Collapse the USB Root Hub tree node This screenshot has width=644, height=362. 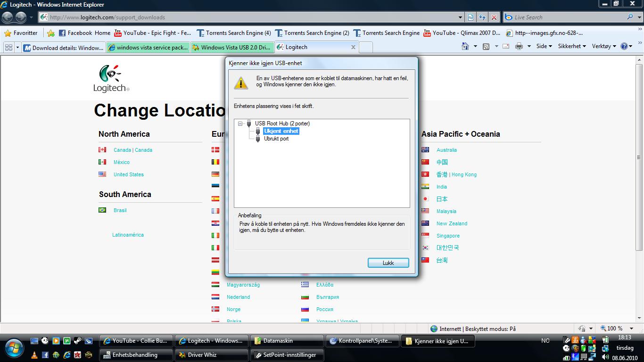click(240, 123)
